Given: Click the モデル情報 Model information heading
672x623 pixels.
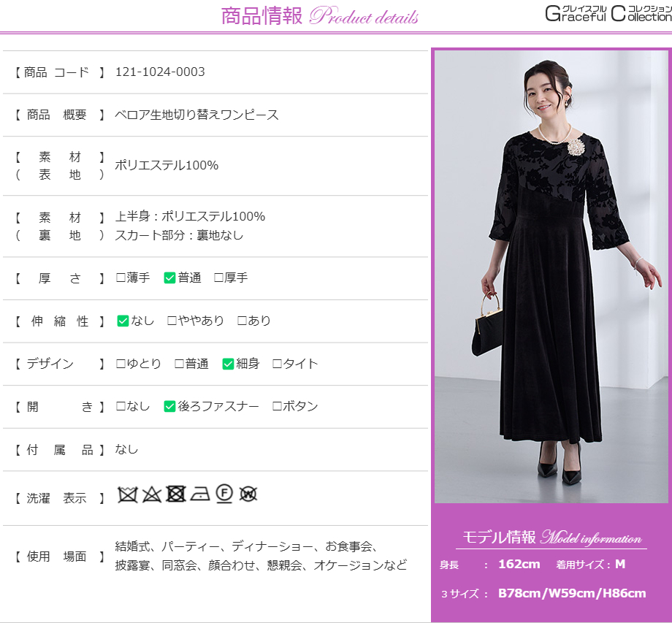Looking at the screenshot, I should (x=551, y=538).
